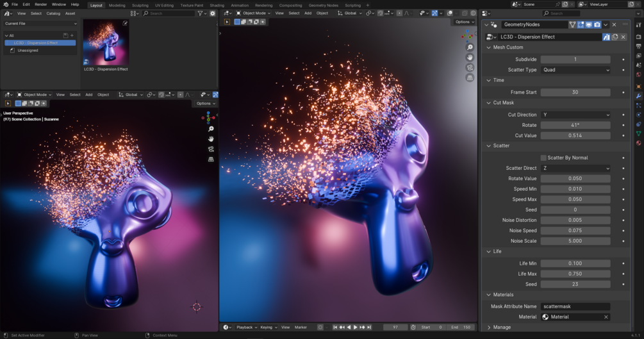Play animation forward

point(356,327)
